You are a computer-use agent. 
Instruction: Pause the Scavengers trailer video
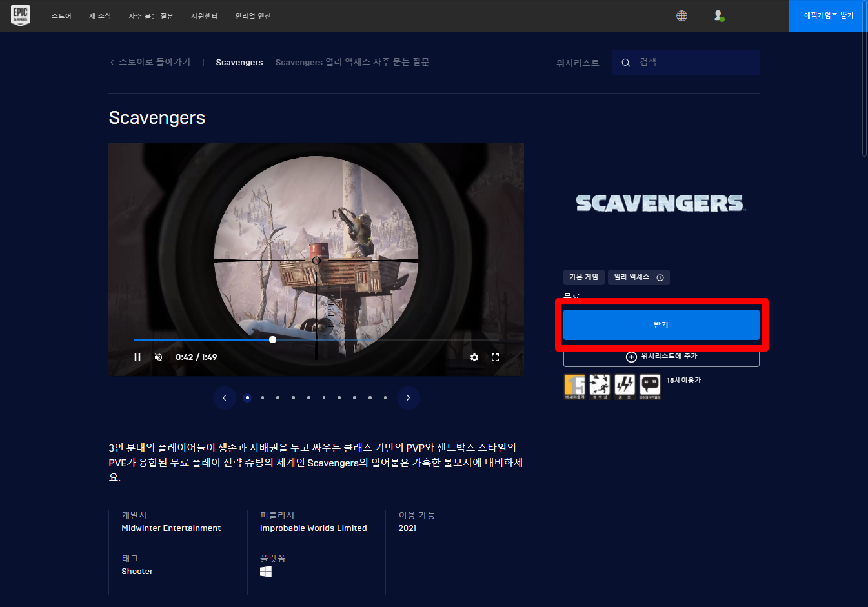[137, 357]
